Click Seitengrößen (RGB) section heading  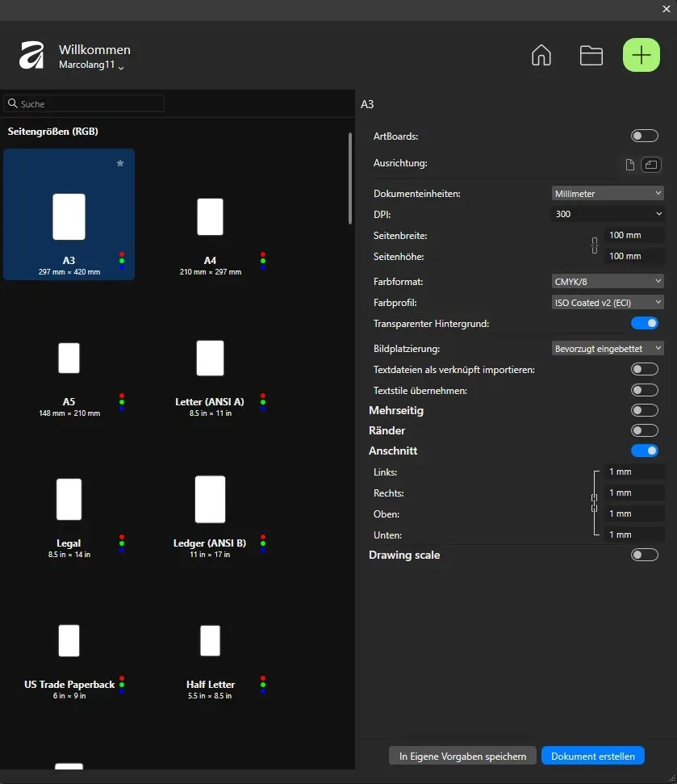click(53, 131)
